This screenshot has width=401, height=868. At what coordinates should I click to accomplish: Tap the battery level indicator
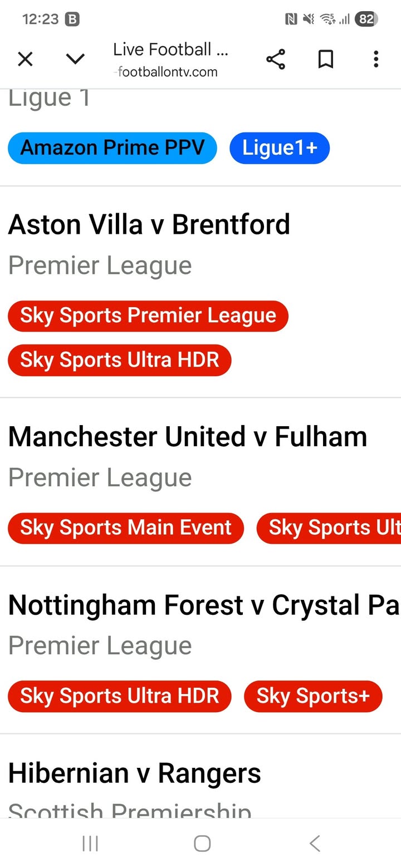click(x=366, y=19)
